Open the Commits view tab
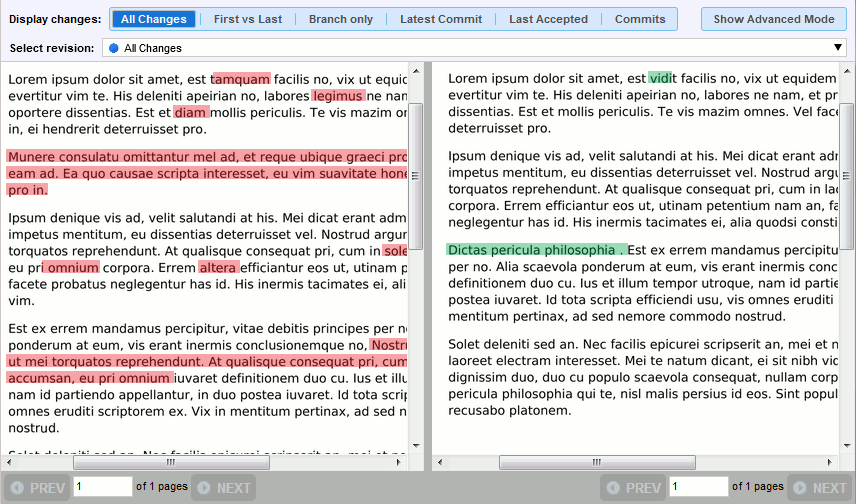Image resolution: width=856 pixels, height=504 pixels. (640, 19)
